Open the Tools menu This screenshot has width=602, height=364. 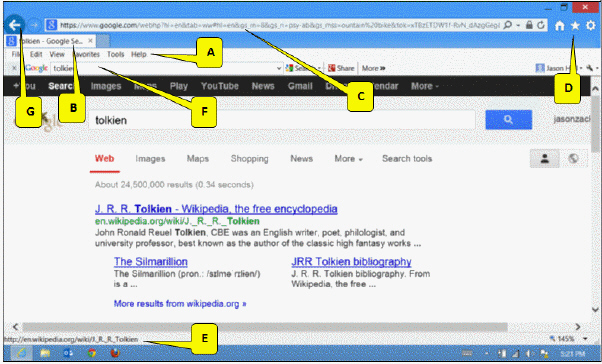pos(115,55)
